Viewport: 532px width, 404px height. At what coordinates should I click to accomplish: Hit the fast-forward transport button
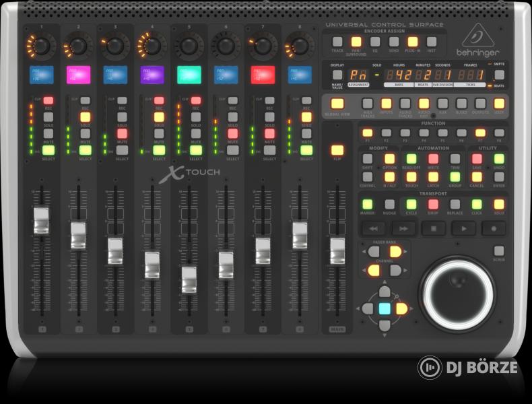tap(403, 229)
